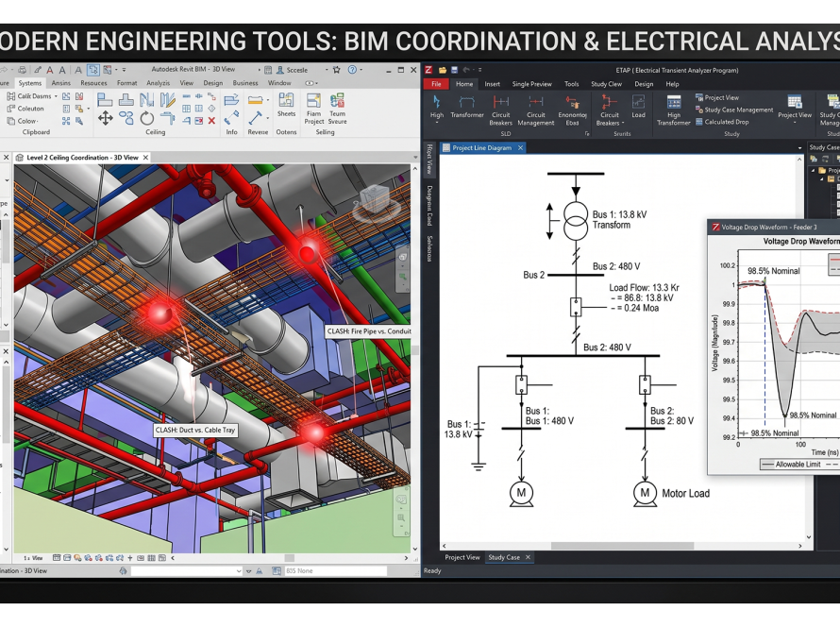840x627 pixels.
Task: Close the Project Line Diagram tab
Action: [x=520, y=148]
